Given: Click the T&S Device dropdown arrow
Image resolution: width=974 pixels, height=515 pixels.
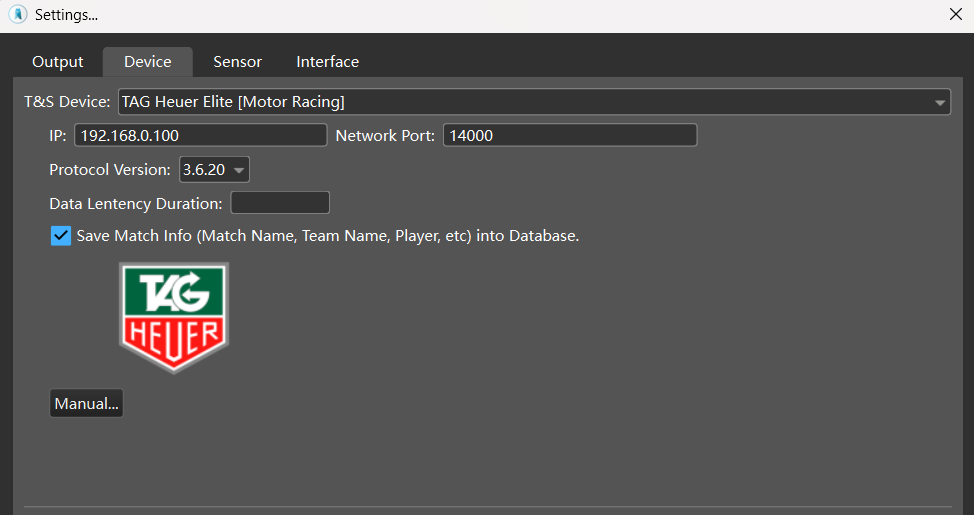Looking at the screenshot, I should click(940, 103).
